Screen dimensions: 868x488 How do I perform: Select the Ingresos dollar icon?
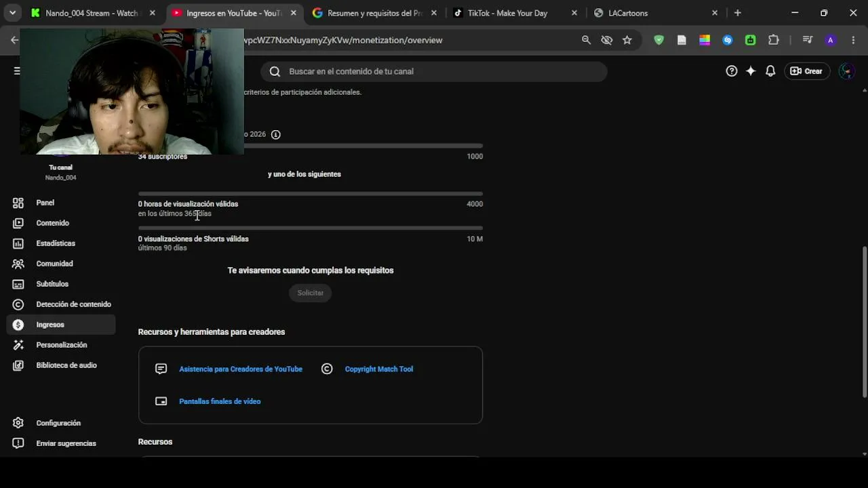pos(18,325)
